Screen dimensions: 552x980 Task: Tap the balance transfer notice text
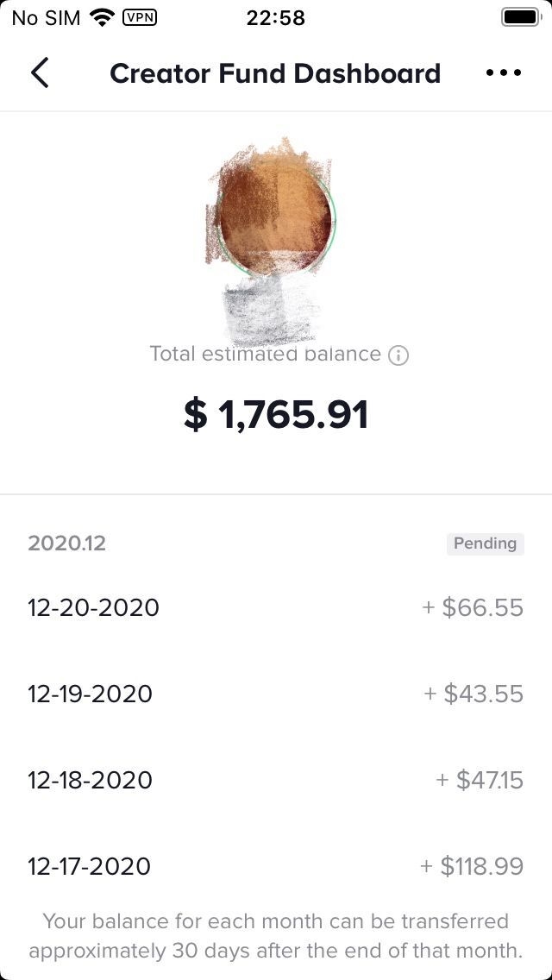tap(276, 936)
